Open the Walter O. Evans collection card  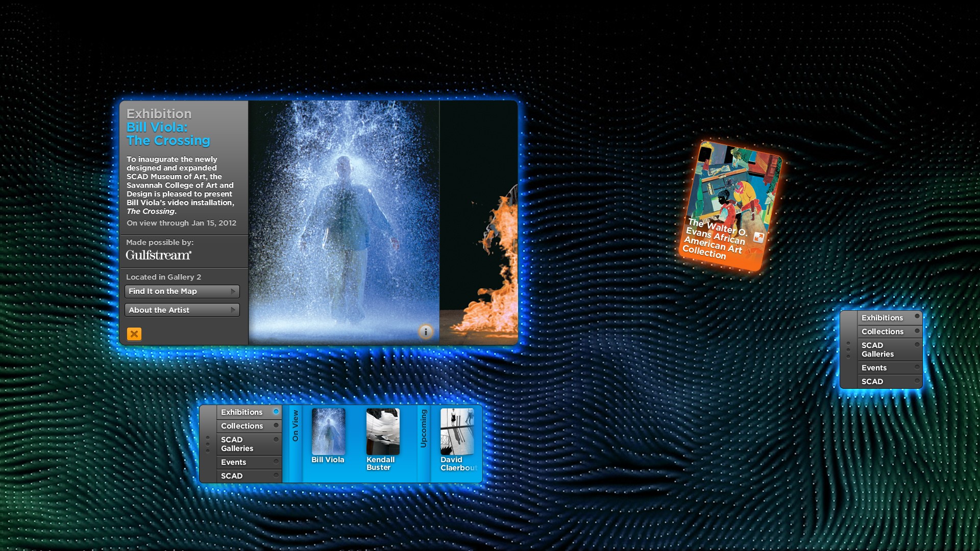point(730,206)
